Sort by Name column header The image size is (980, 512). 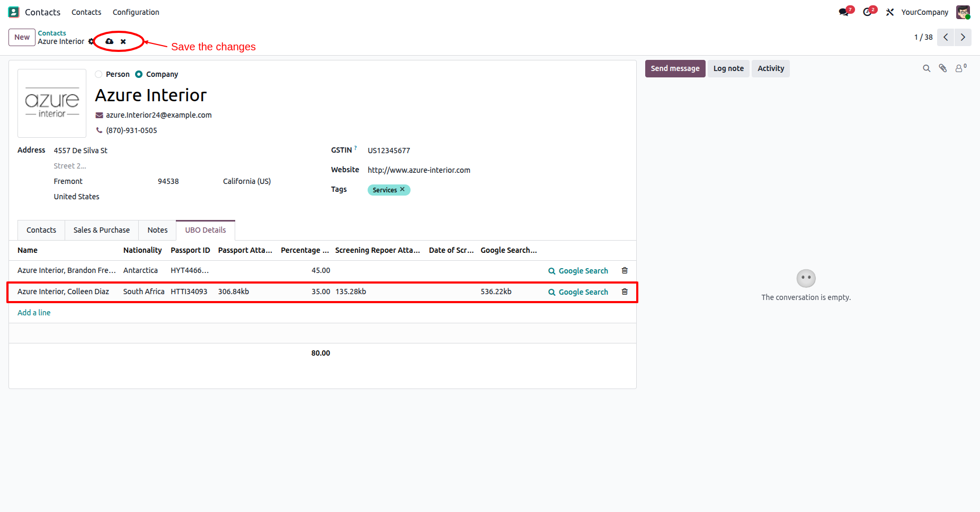pos(28,250)
